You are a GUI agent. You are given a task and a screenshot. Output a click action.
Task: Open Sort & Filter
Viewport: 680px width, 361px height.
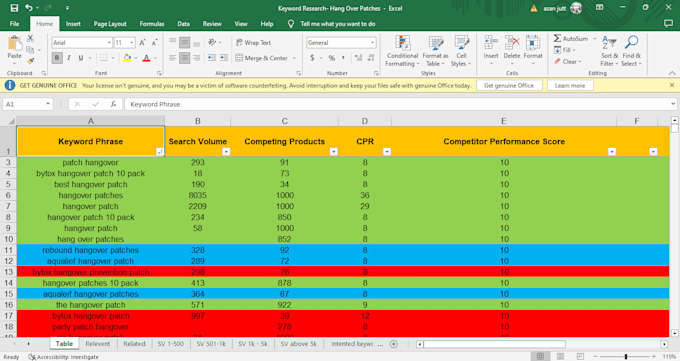(x=609, y=51)
